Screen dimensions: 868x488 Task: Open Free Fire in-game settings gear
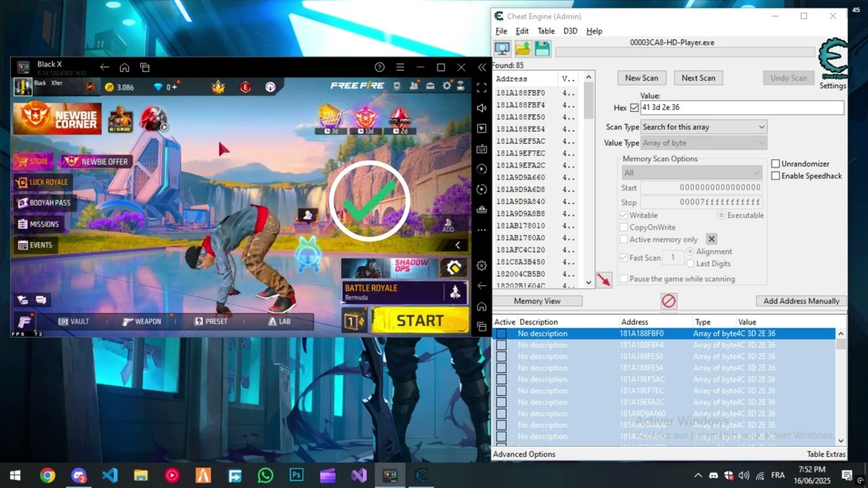pyautogui.click(x=446, y=85)
